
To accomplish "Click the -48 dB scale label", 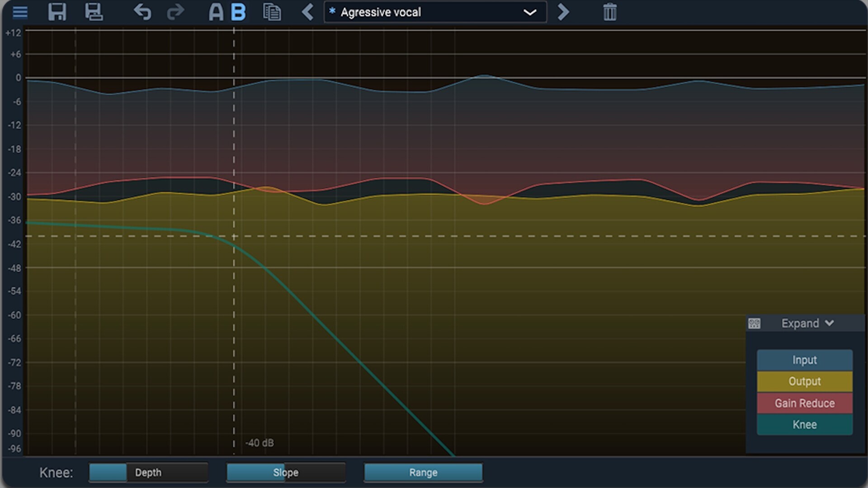I will (14, 268).
